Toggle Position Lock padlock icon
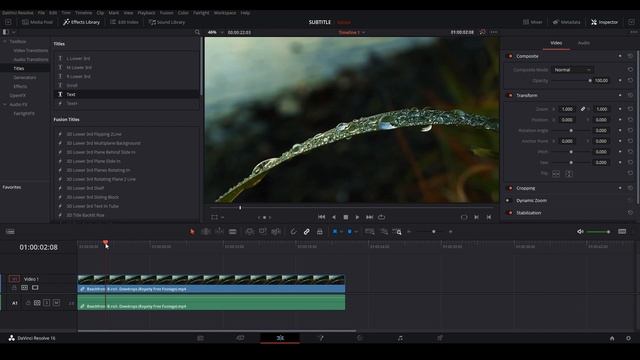This screenshot has width=640, height=360. (x=320, y=232)
